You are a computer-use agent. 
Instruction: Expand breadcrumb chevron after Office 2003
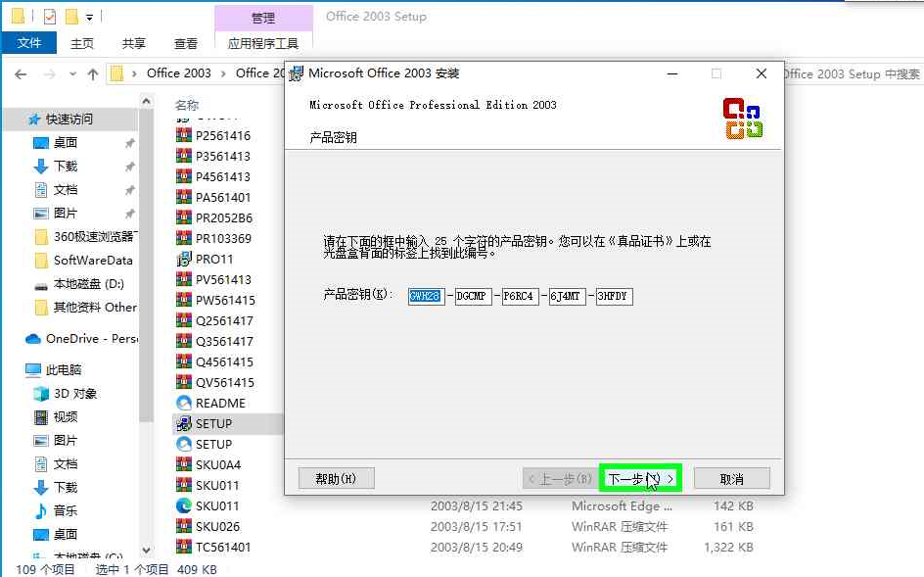[223, 73]
